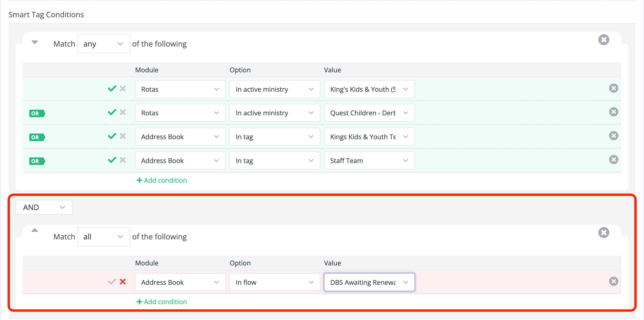Add condition to the 'Match all' group
The height and width of the screenshot is (320, 644).
(x=162, y=302)
